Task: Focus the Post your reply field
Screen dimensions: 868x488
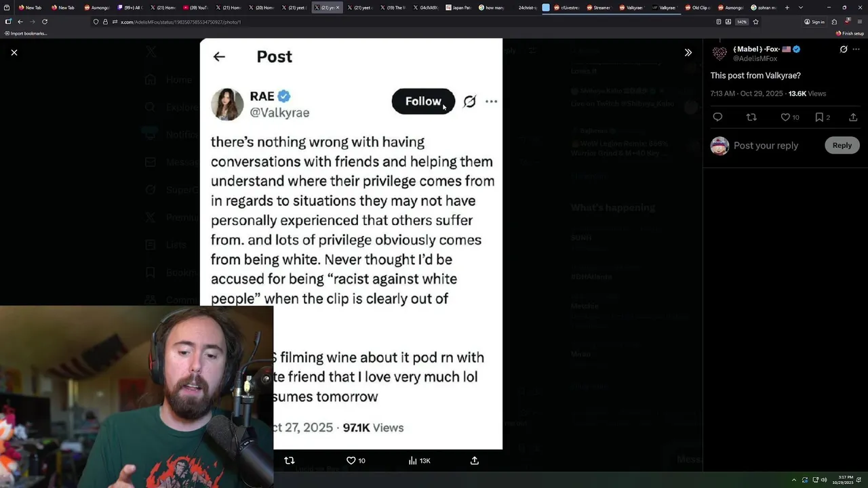Action: (x=766, y=146)
